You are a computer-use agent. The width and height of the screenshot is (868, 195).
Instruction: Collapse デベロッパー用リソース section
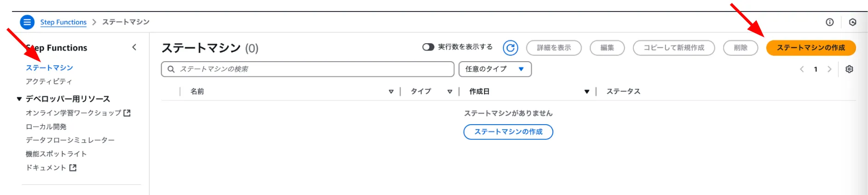coord(19,99)
